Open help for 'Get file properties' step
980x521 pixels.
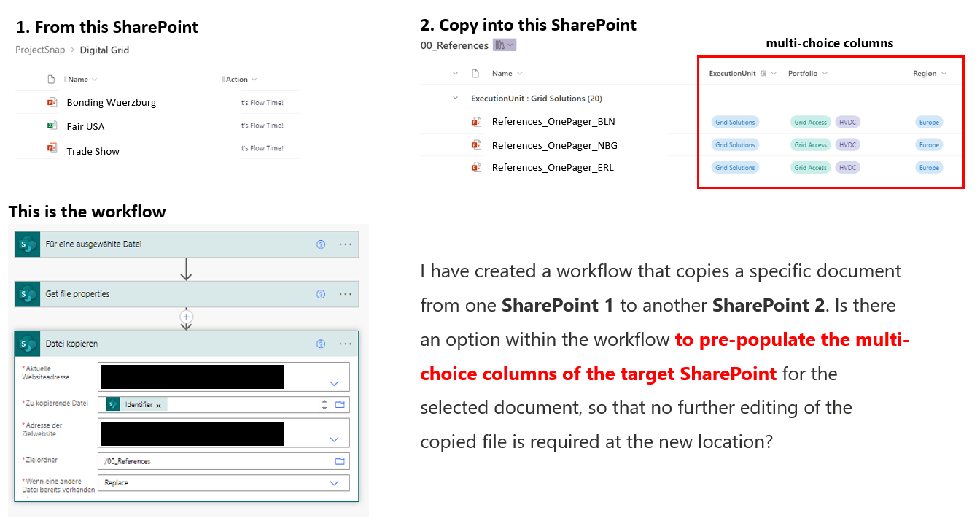point(321,294)
